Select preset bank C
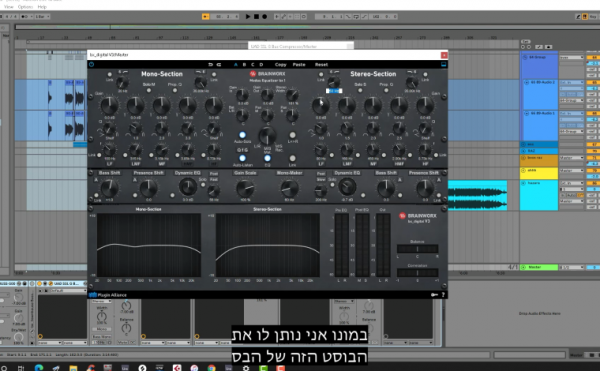600x371 pixels. 253,65
